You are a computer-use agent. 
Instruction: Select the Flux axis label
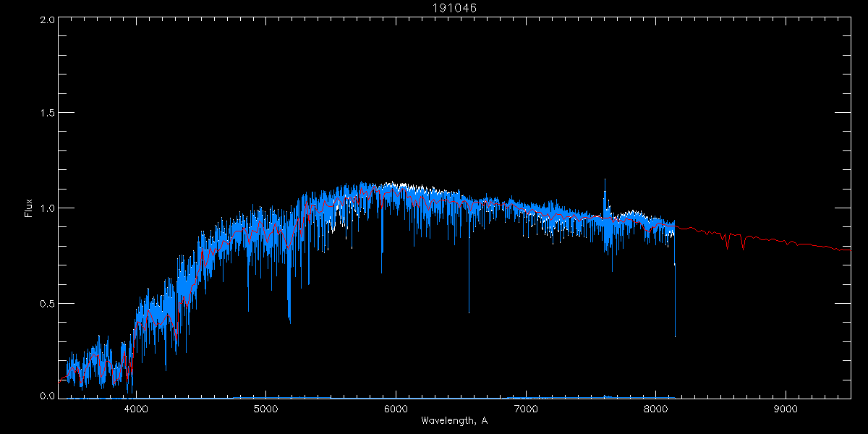(29, 208)
